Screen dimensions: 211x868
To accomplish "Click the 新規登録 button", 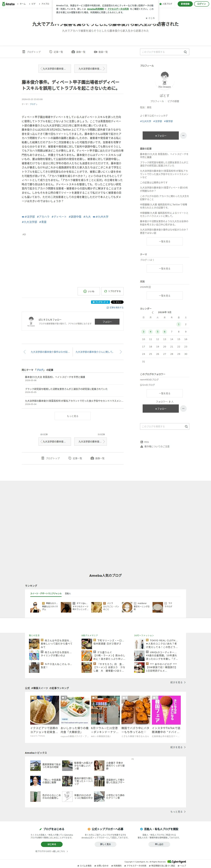I will tap(185, 4).
